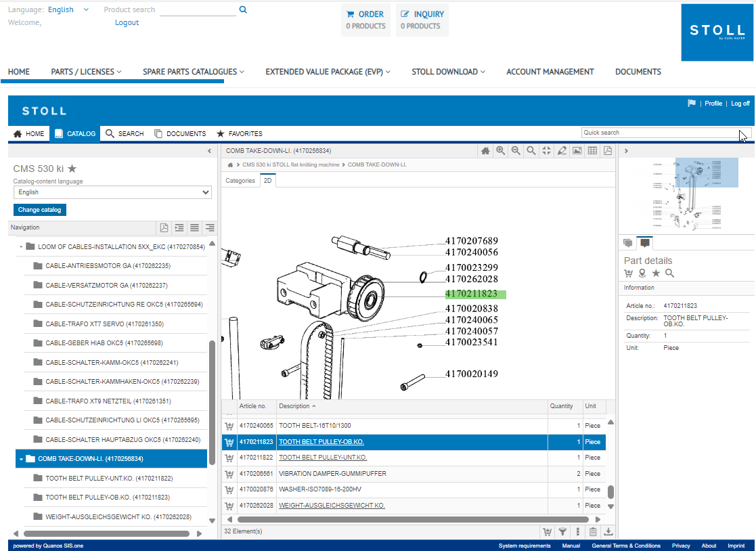Expand the PARTS / LICENSES menu
The width and height of the screenshot is (756, 551).
click(x=87, y=72)
